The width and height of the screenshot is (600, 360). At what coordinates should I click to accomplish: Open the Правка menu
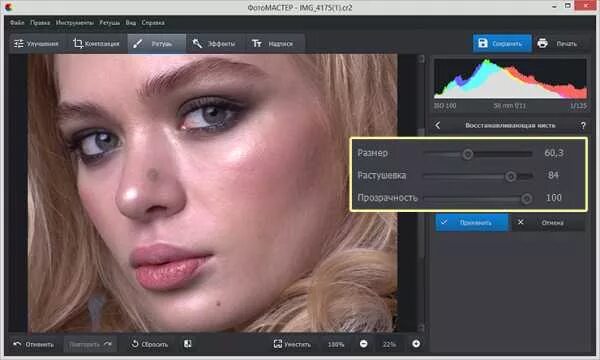point(40,23)
